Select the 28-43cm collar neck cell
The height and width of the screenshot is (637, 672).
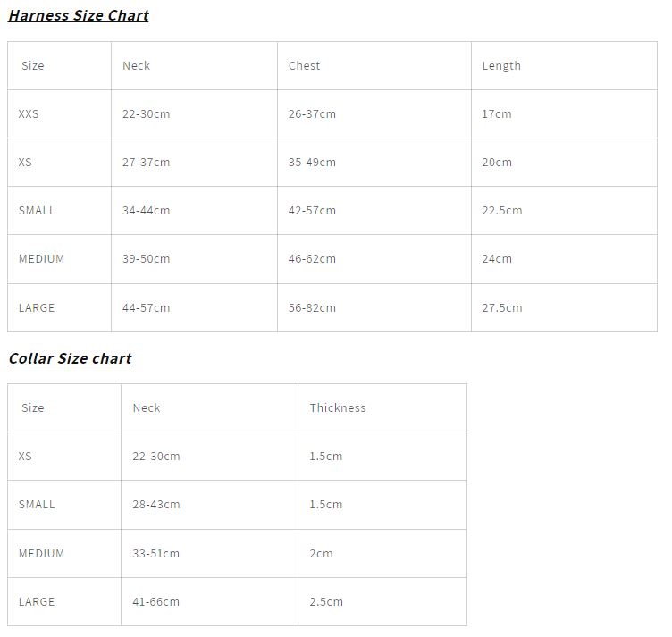[x=155, y=505]
